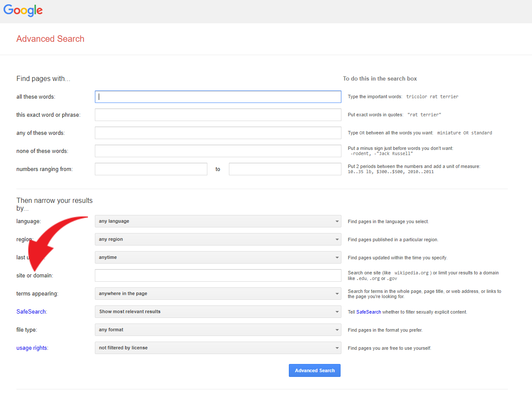Click the '"rat terrier"' quoted example

(x=424, y=115)
